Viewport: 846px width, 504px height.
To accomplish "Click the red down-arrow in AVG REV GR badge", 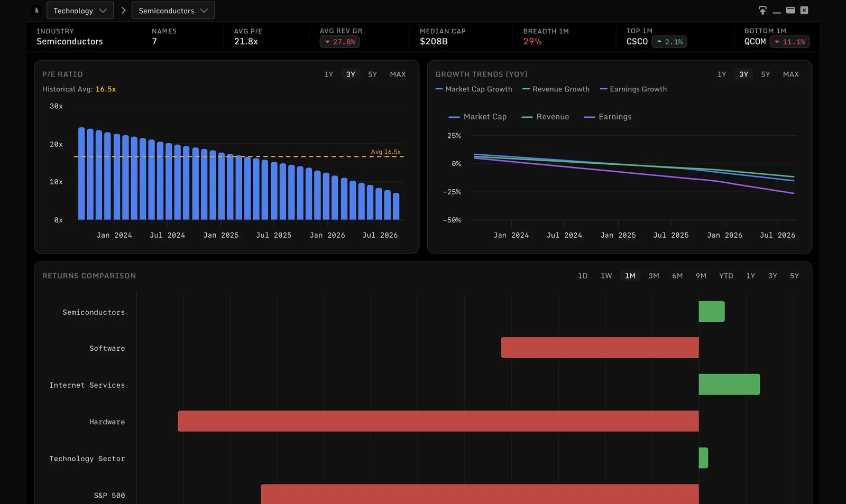I will click(327, 42).
